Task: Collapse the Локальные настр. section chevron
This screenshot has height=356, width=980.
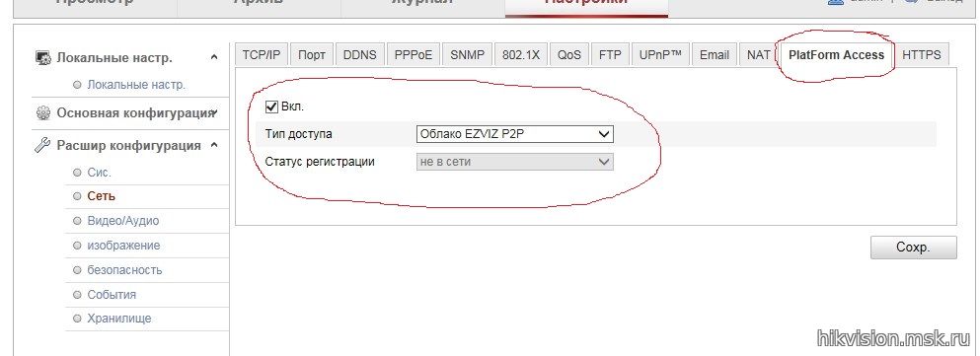Action: [x=214, y=58]
